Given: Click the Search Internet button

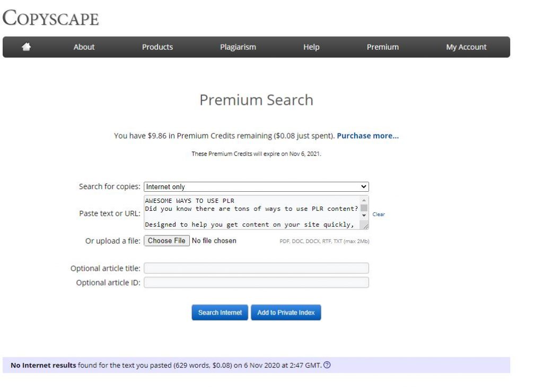Looking at the screenshot, I should (x=220, y=313).
